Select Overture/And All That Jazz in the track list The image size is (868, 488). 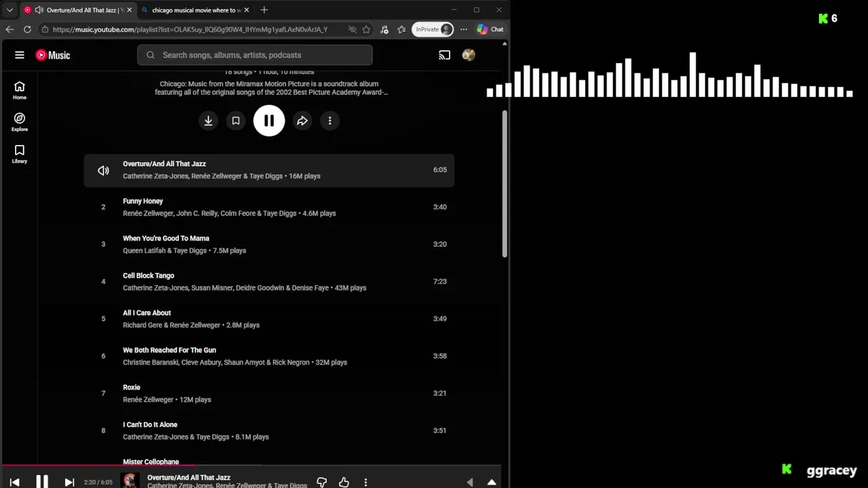tap(269, 169)
